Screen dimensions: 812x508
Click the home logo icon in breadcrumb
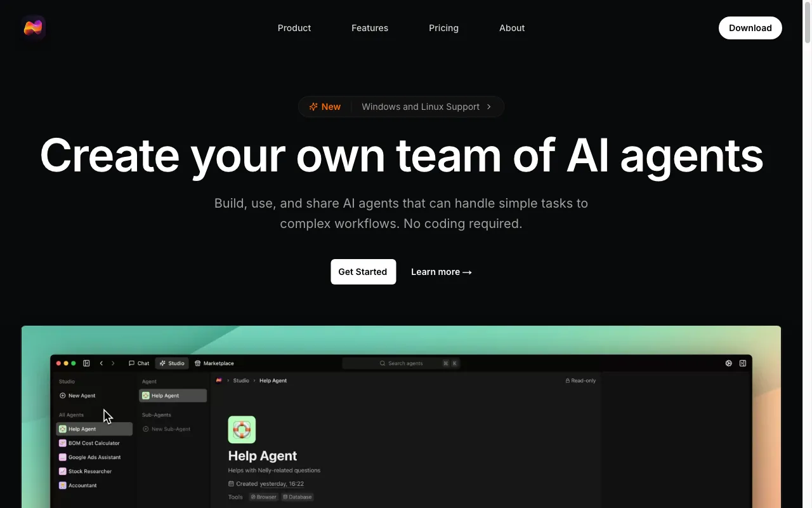pyautogui.click(x=219, y=380)
